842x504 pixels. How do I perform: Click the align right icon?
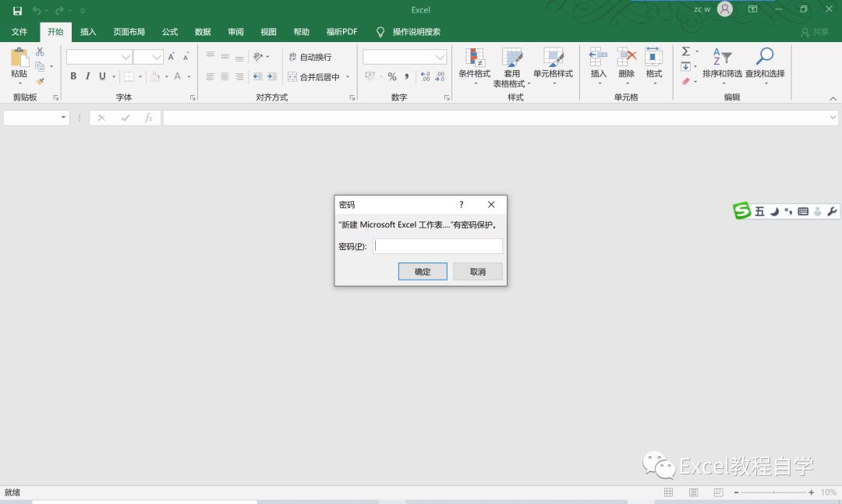(239, 76)
